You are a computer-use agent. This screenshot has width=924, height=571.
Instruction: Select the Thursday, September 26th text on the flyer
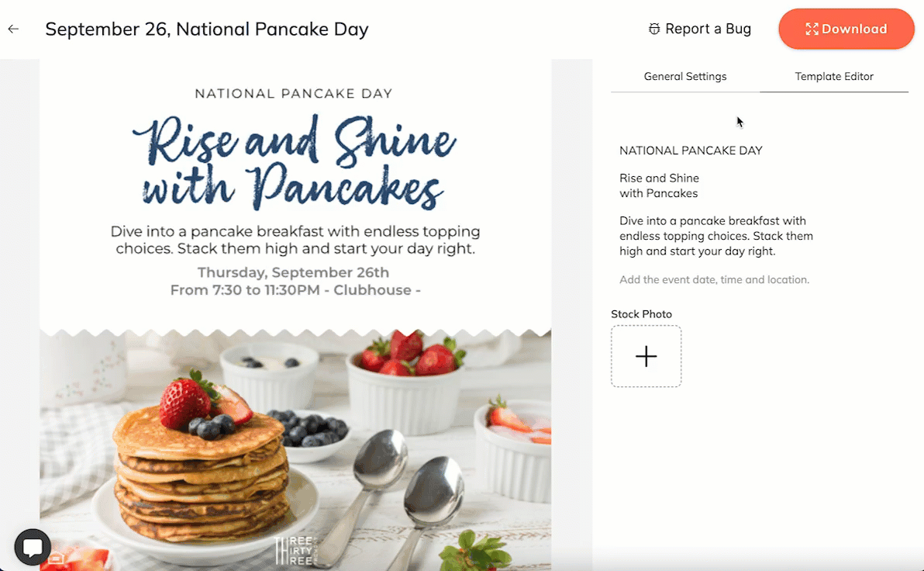[293, 272]
